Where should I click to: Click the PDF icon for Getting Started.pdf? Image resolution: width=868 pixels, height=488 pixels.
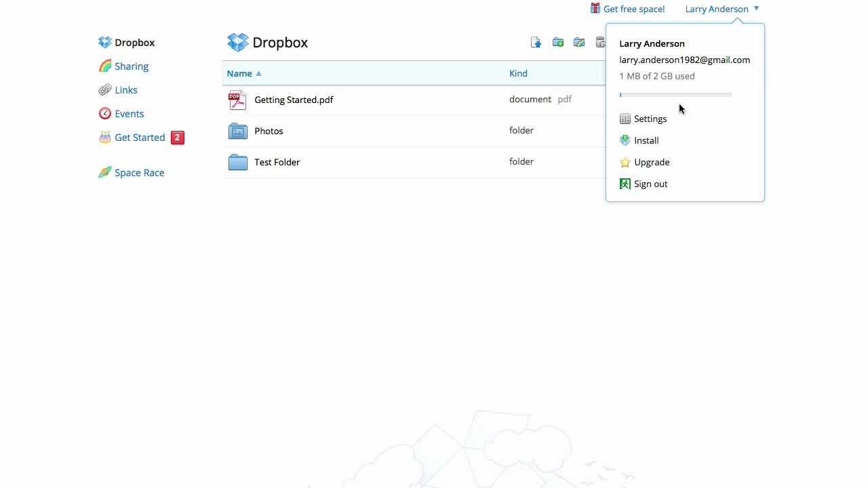point(237,100)
